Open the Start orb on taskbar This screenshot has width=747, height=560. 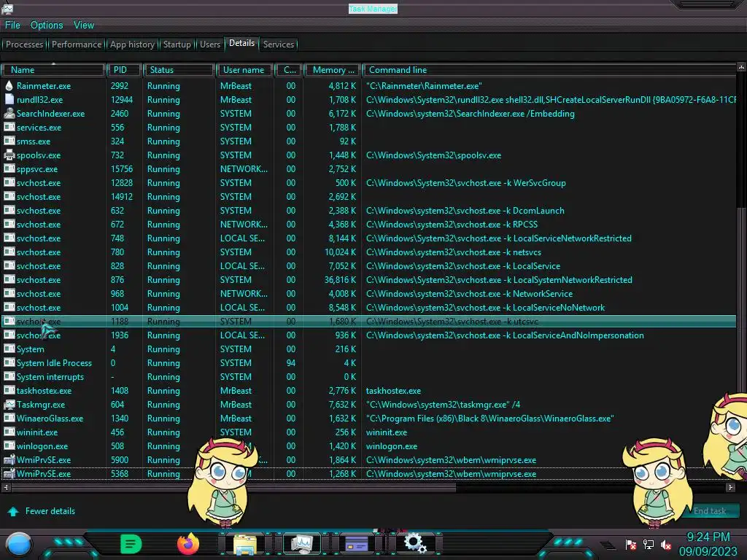click(x=19, y=544)
